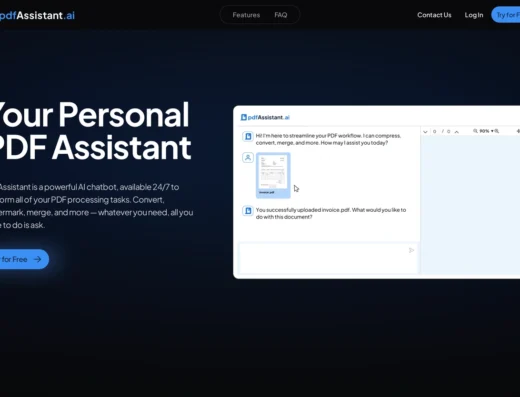Click the page number field in viewer toolbar
The height and width of the screenshot is (397, 520).
[x=434, y=132]
